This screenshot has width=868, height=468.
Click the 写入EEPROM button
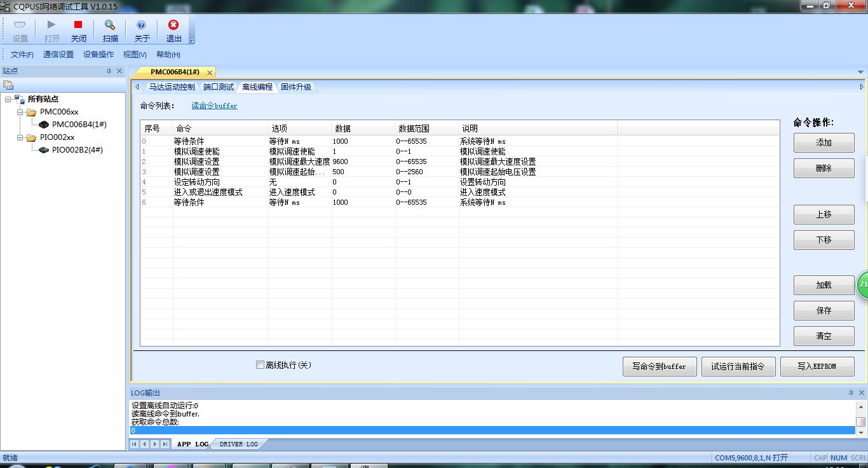(817, 367)
